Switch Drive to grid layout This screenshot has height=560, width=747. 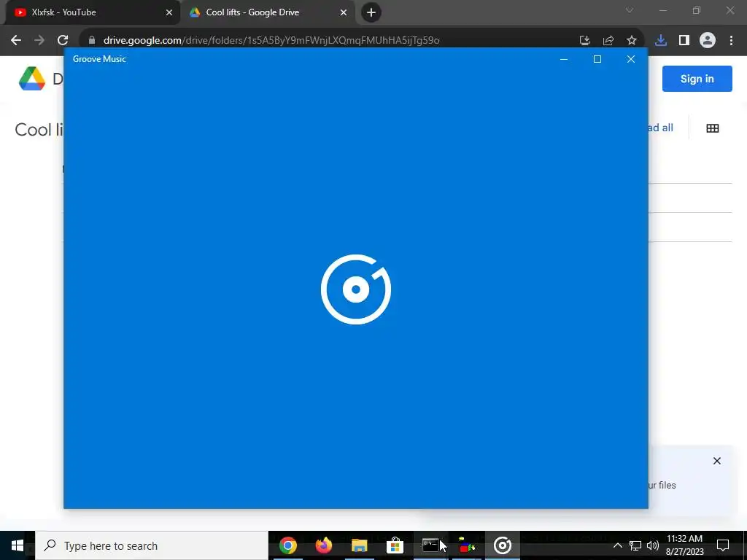[x=713, y=128]
